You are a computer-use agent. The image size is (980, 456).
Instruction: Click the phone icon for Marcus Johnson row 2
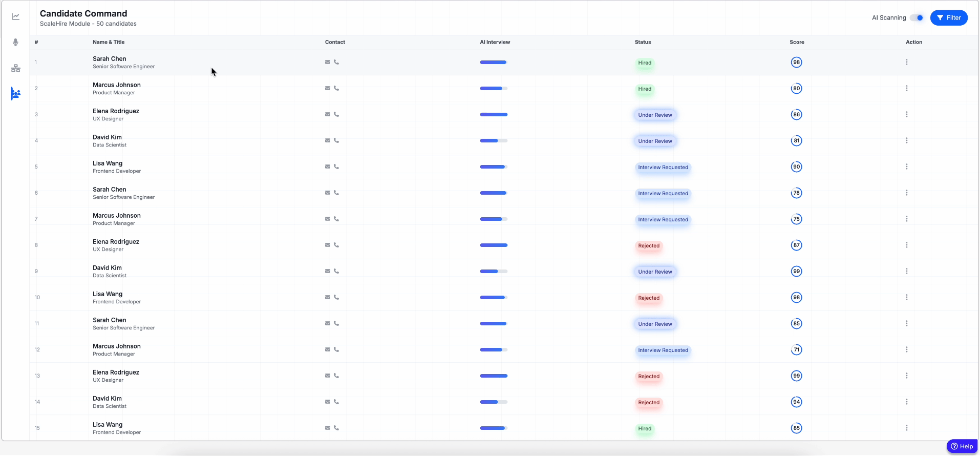(x=336, y=88)
